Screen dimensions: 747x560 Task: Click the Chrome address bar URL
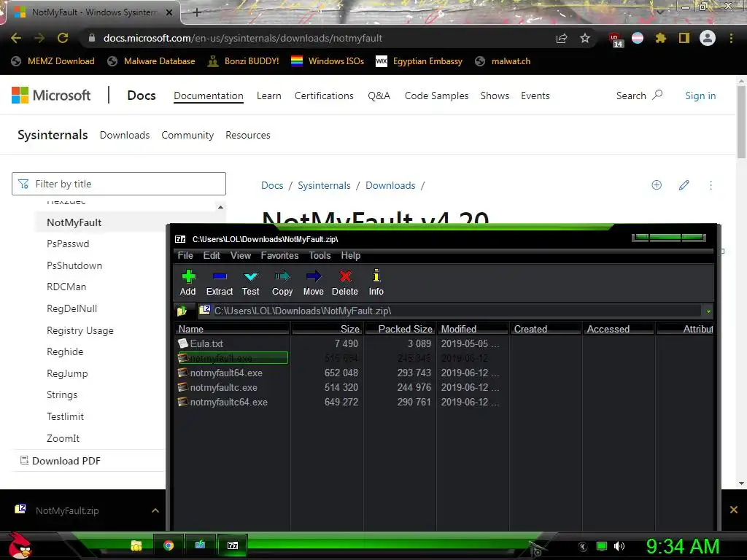click(242, 38)
